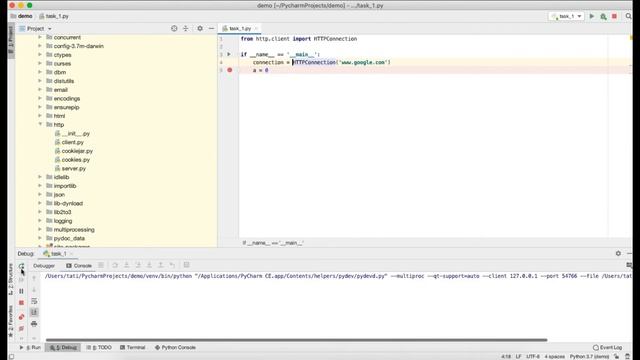
Task: Click the Favorites side tool tab
Action: 11,322
